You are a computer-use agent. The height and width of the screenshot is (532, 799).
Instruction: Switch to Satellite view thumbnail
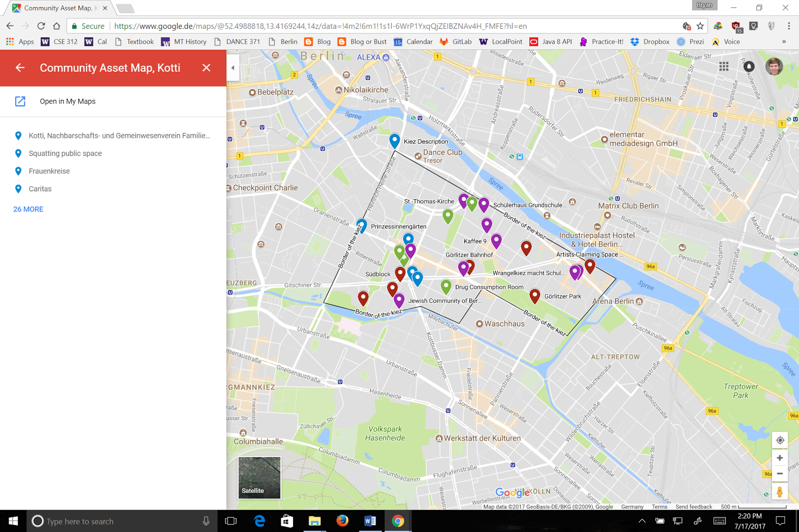(259, 478)
